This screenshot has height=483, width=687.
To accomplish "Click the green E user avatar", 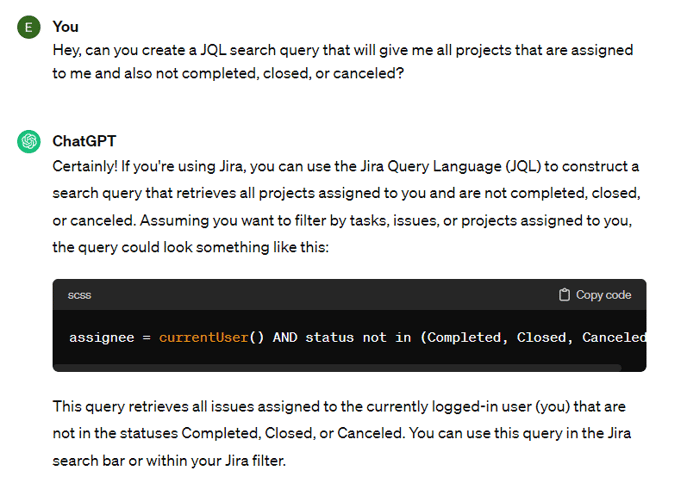I will pos(29,27).
